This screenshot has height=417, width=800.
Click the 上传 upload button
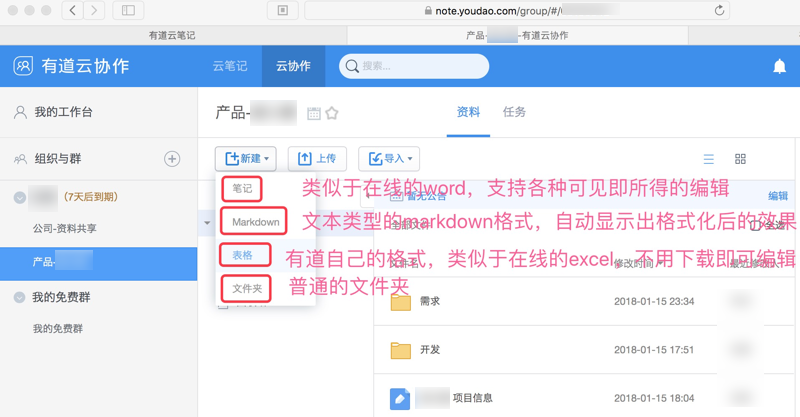317,159
